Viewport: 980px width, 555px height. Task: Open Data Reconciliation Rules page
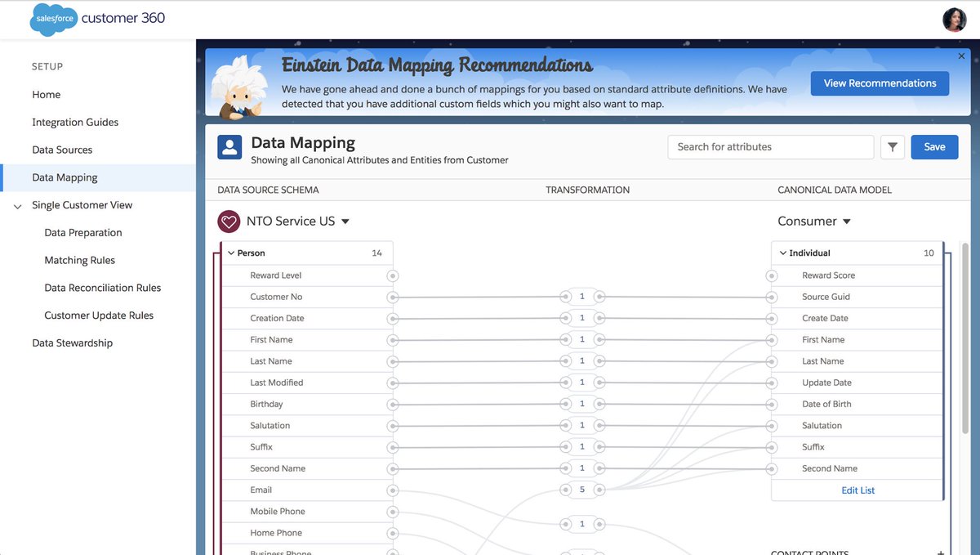coord(103,289)
